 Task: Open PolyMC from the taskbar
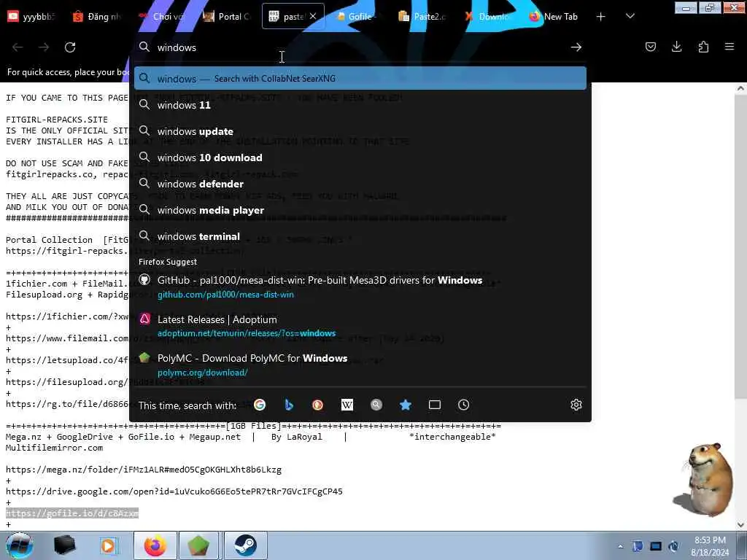198,545
